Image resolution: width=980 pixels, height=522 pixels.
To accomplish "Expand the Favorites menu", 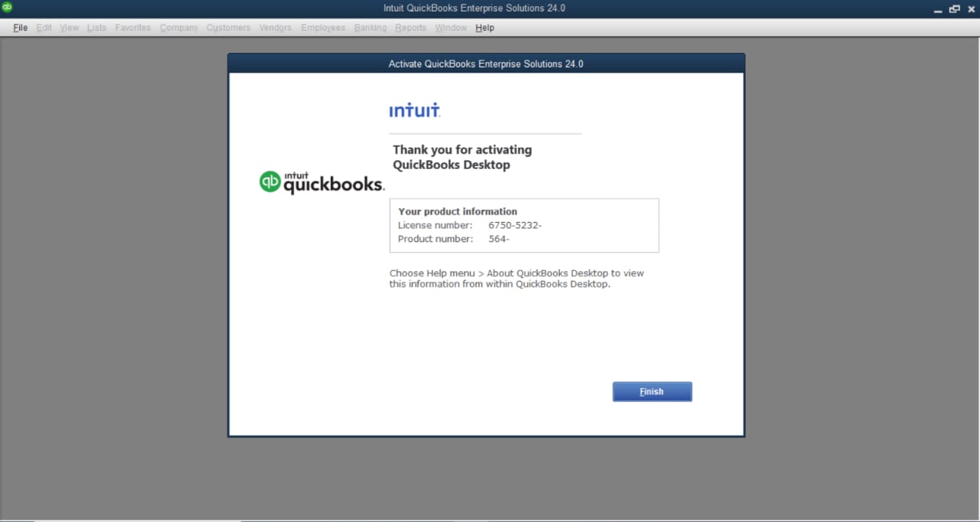I will point(133,28).
